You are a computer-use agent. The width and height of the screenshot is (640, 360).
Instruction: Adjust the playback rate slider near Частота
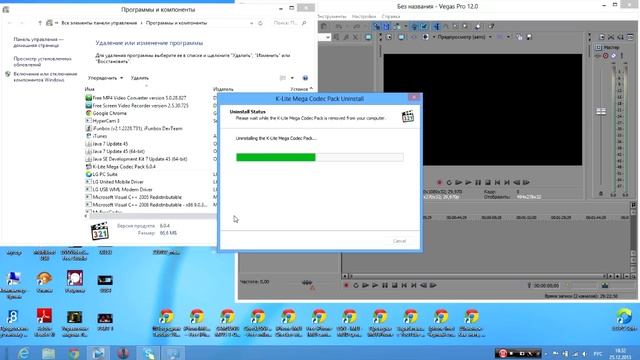307,283
